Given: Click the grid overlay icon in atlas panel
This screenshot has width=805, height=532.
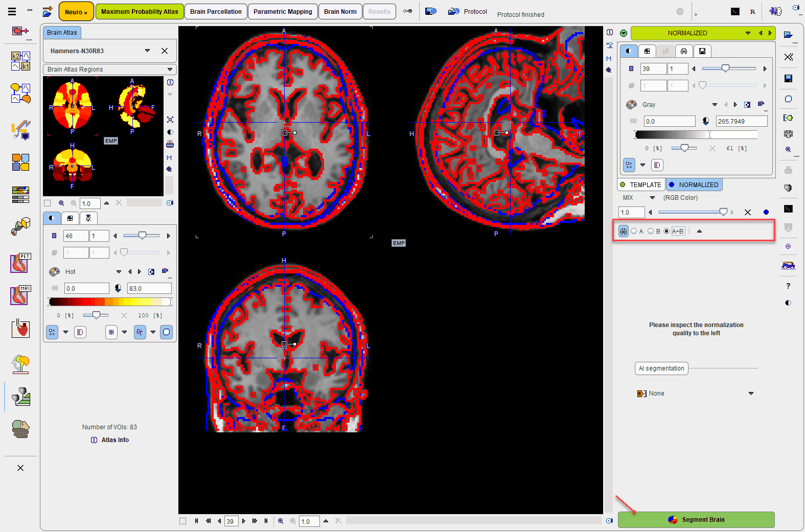Looking at the screenshot, I should click(x=111, y=332).
